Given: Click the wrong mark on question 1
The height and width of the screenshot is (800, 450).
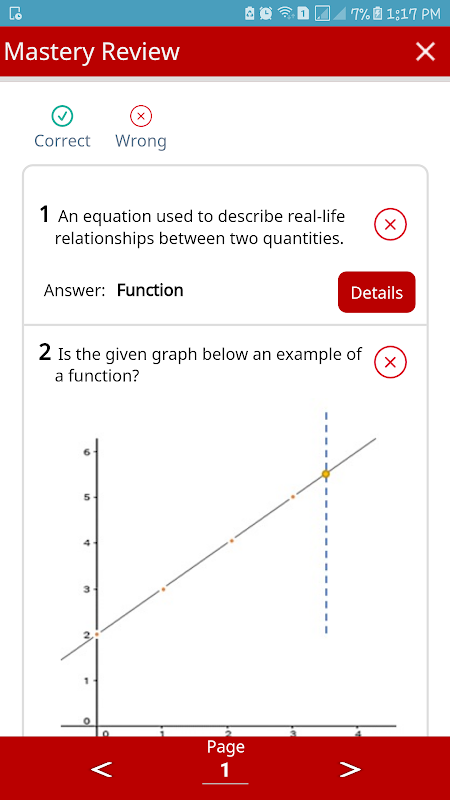Looking at the screenshot, I should (390, 224).
